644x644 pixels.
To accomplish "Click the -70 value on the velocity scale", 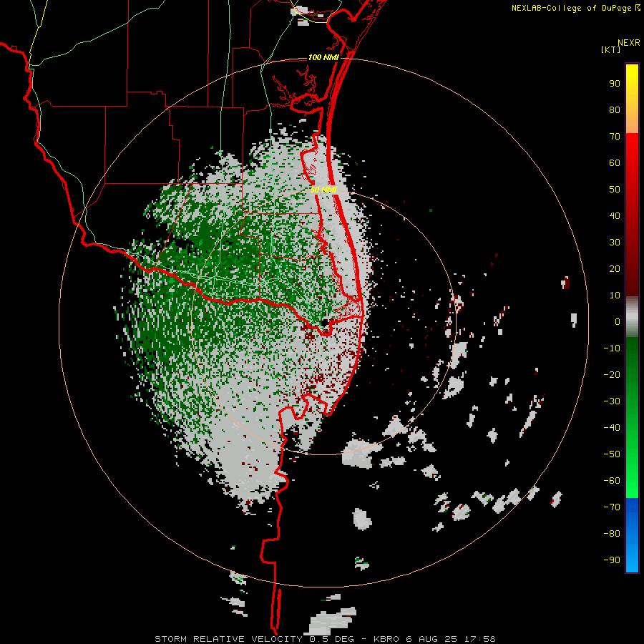I will pos(612,507).
